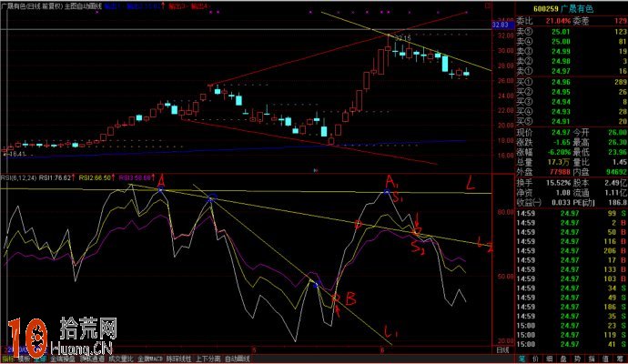
Task: Click the 32.15 peak price label on chart
Action: pyautogui.click(x=403, y=38)
